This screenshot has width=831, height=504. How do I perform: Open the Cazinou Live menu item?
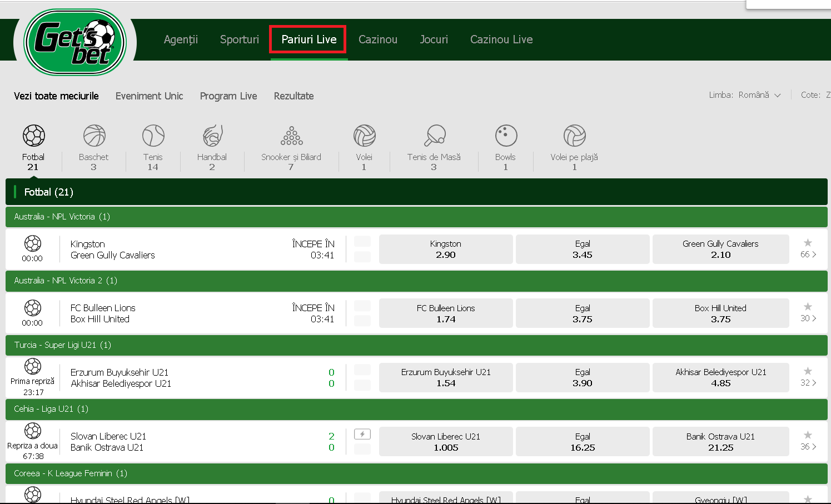pos(501,39)
